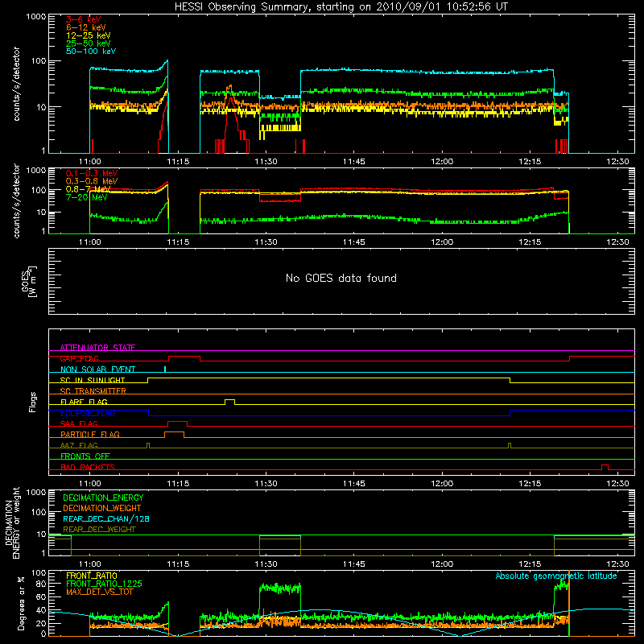Image resolution: width=644 pixels, height=644 pixels.
Task: Select the blue ECLIPSE_FLAG label
Action: tap(88, 413)
